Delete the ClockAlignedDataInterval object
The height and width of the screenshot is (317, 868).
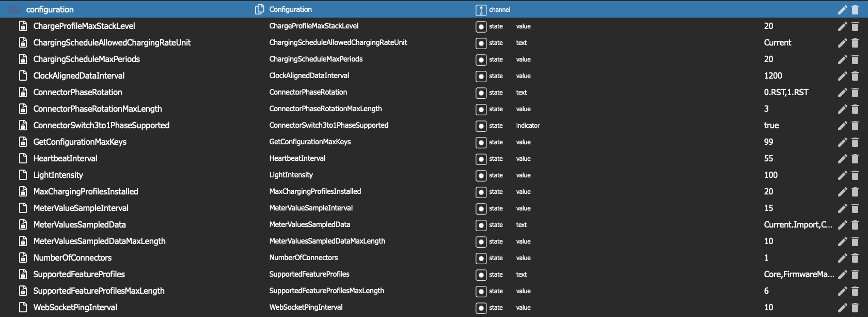[855, 76]
